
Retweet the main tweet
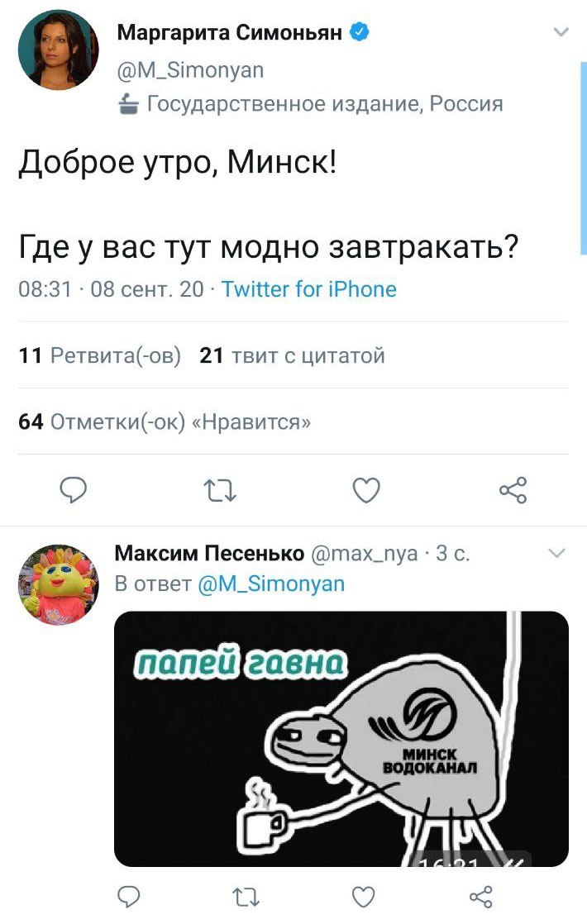point(220,490)
